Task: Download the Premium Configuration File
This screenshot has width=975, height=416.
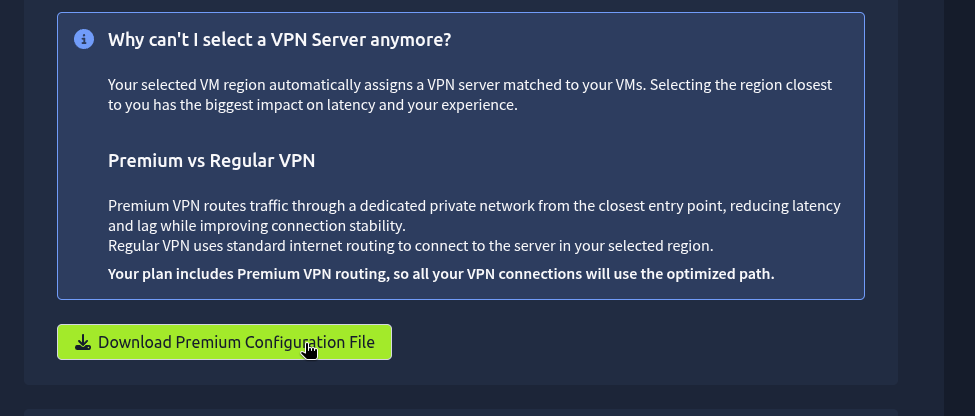Action: (x=224, y=342)
